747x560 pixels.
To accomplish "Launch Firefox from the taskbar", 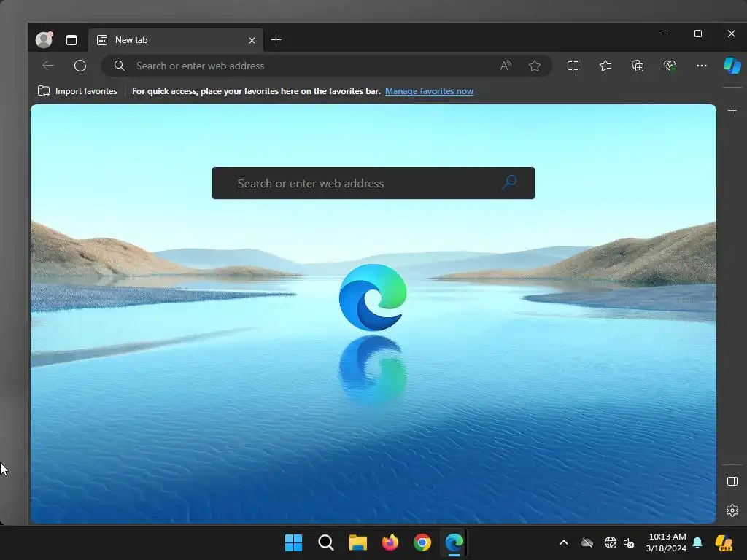I will pyautogui.click(x=390, y=542).
